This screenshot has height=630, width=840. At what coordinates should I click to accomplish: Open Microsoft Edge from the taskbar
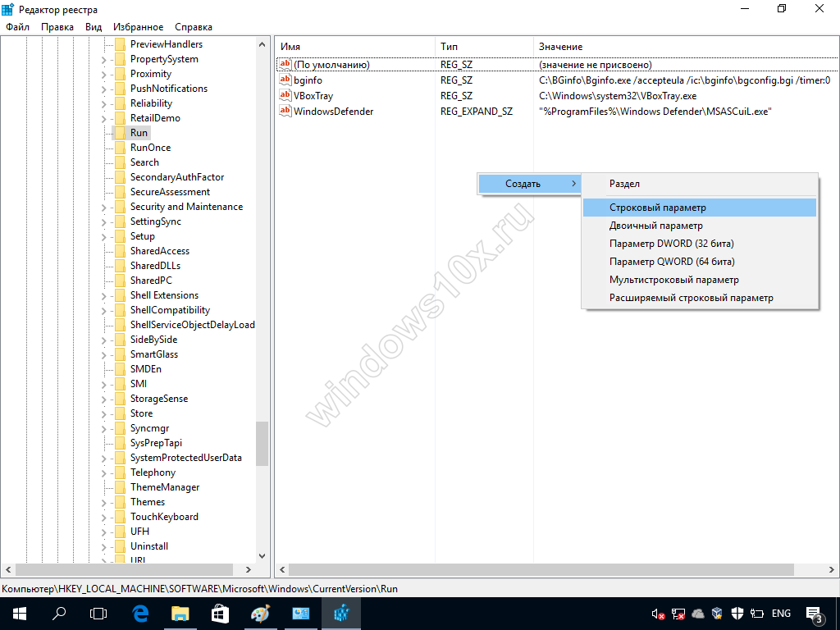(140, 613)
